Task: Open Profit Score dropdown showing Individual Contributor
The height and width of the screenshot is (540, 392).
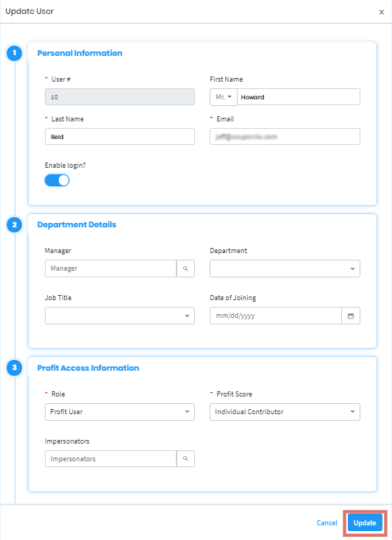Action: (285, 412)
